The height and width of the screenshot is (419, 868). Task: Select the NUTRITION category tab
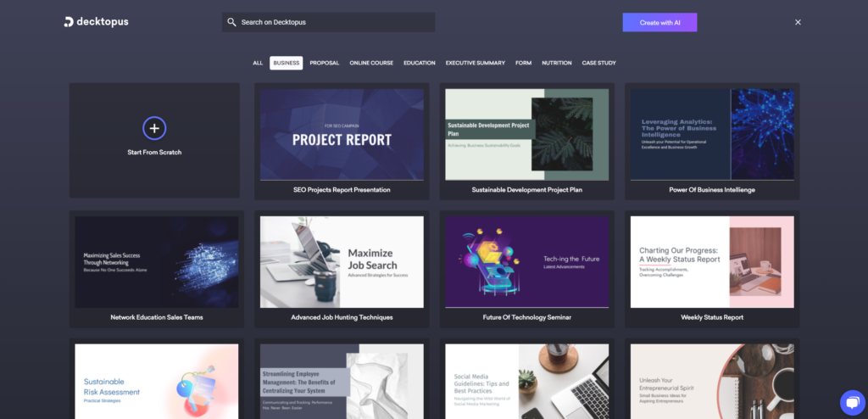(x=557, y=63)
